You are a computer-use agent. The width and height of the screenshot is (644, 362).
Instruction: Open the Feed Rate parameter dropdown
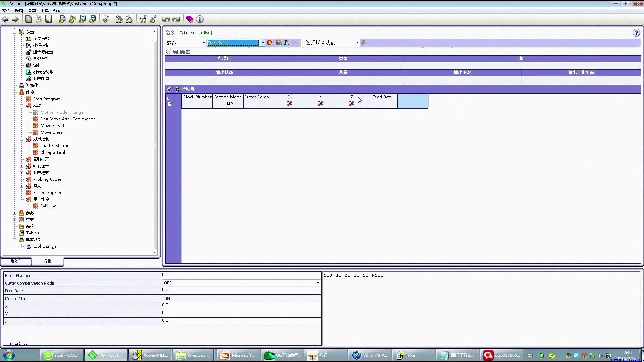(263, 43)
